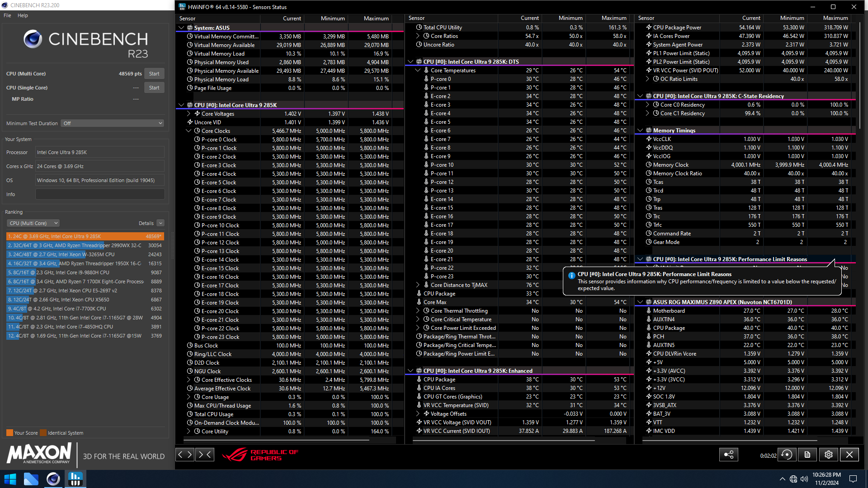Collapse the 285K: Enhanced sensor group
Screen dimensions: 868x488
(x=410, y=371)
